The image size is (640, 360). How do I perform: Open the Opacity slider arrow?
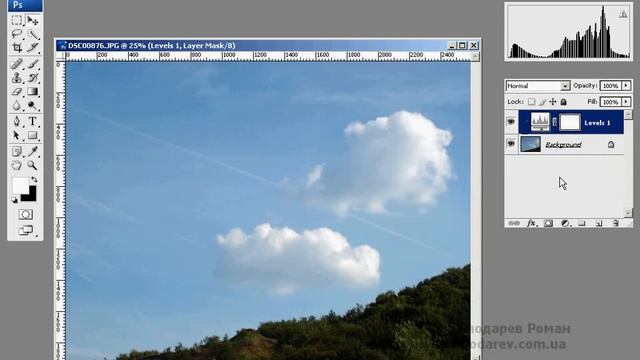pos(626,86)
